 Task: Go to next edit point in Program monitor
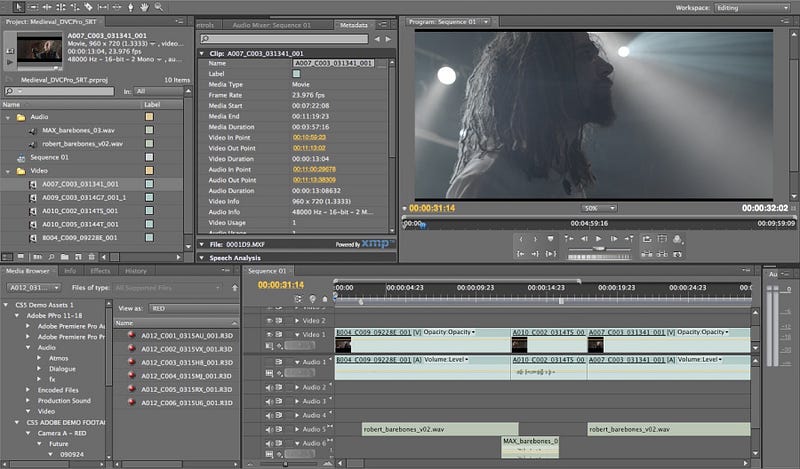pos(629,239)
